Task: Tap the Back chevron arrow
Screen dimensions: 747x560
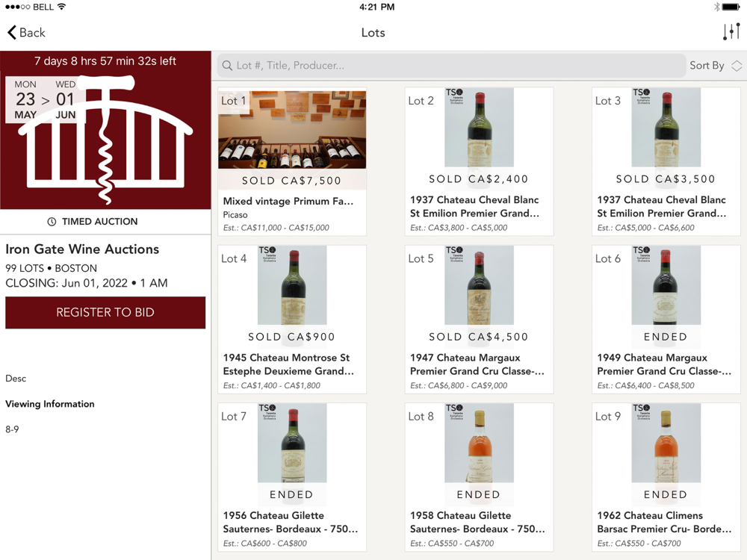Action: 11,32
